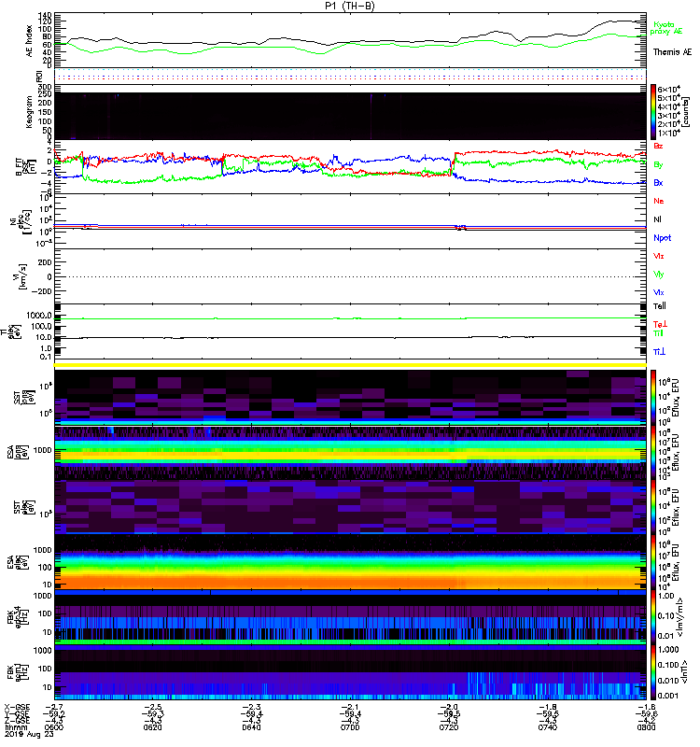Click the hhmm row label
This screenshot has height=747, width=700.
click(15, 727)
